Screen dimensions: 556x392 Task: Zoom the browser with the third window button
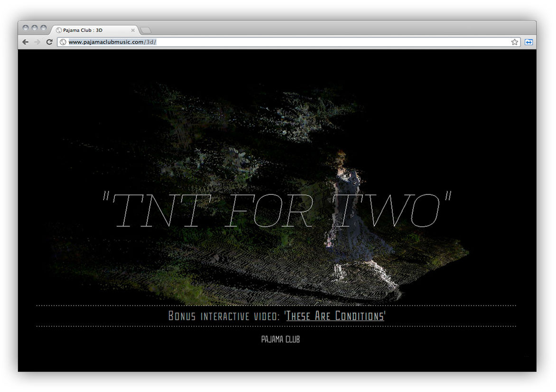(44, 28)
